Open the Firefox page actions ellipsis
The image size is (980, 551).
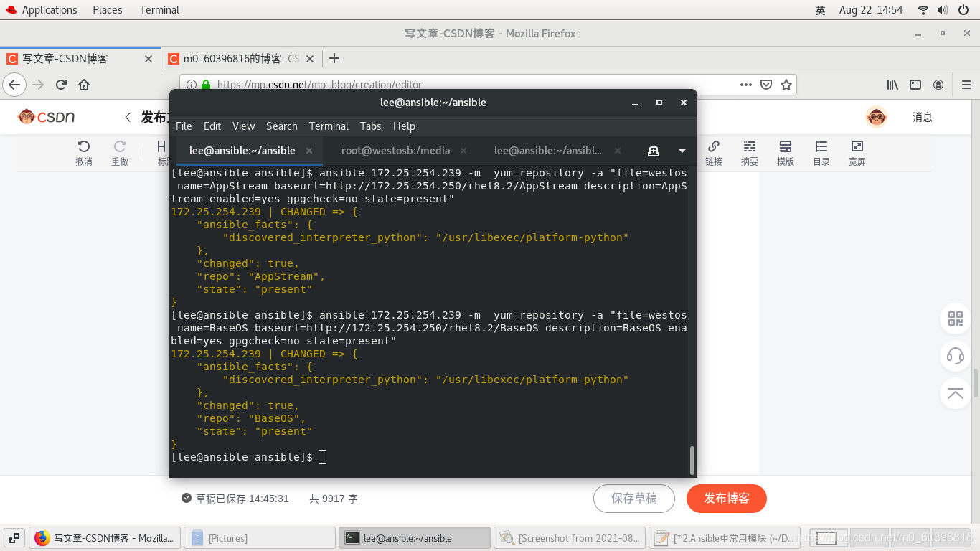click(x=746, y=84)
